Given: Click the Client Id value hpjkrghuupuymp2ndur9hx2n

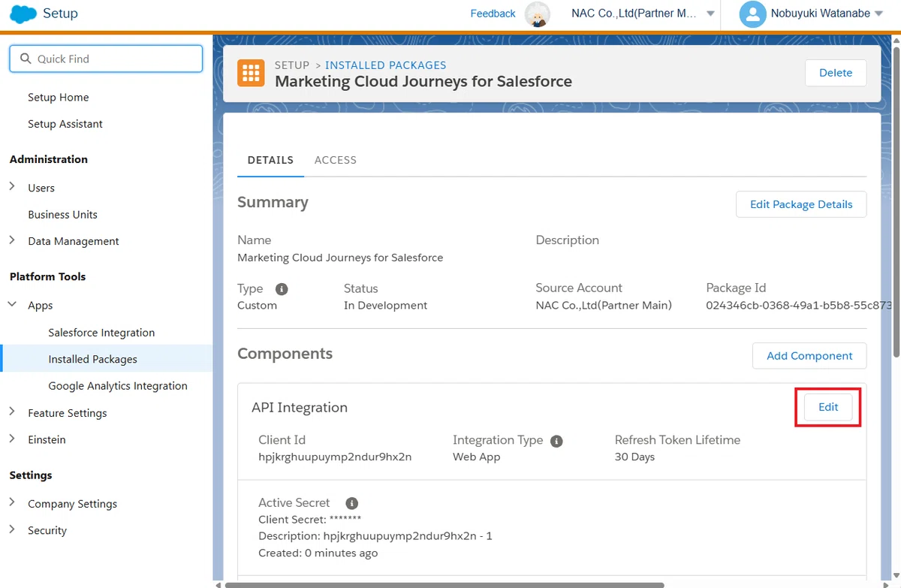Looking at the screenshot, I should coord(335,457).
